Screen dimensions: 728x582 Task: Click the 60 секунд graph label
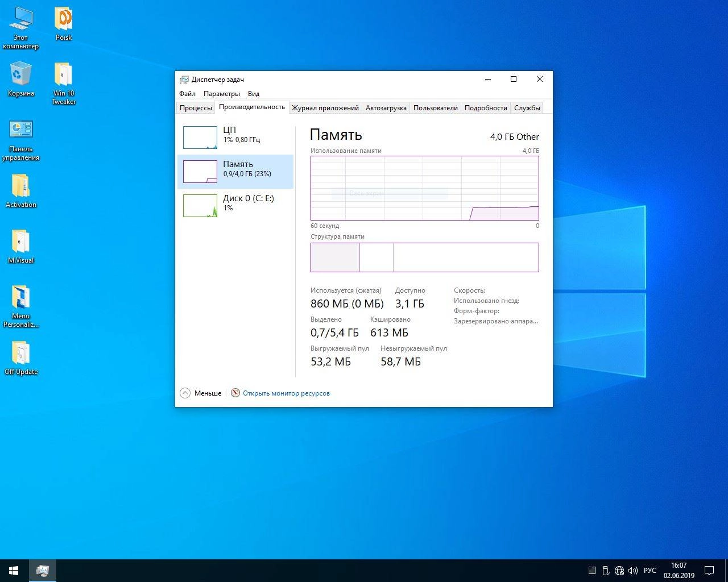tap(325, 226)
